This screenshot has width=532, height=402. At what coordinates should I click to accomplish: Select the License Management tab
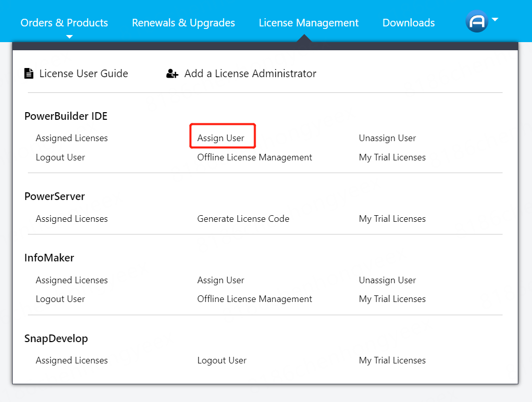click(308, 23)
